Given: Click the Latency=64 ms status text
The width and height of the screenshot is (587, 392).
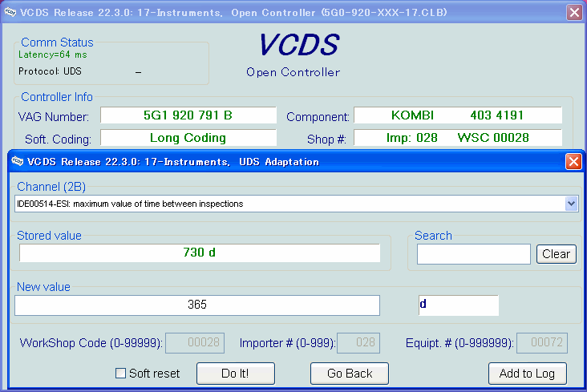Looking at the screenshot, I should [x=53, y=55].
